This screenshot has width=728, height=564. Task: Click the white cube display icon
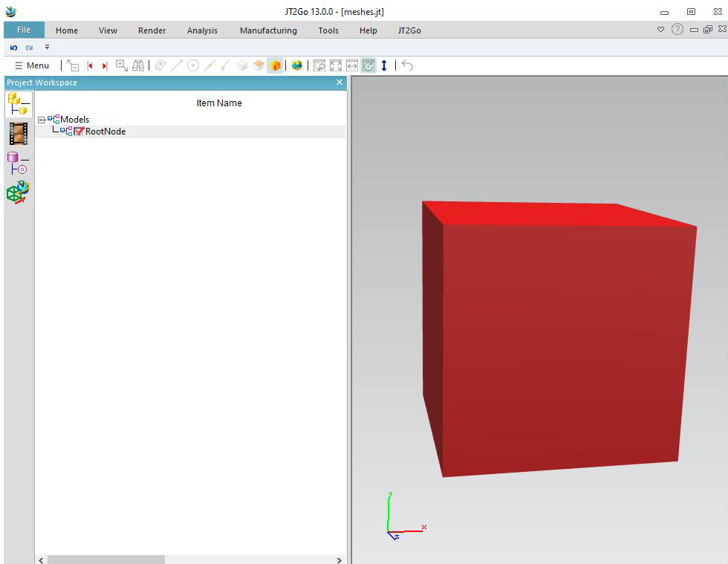(242, 65)
